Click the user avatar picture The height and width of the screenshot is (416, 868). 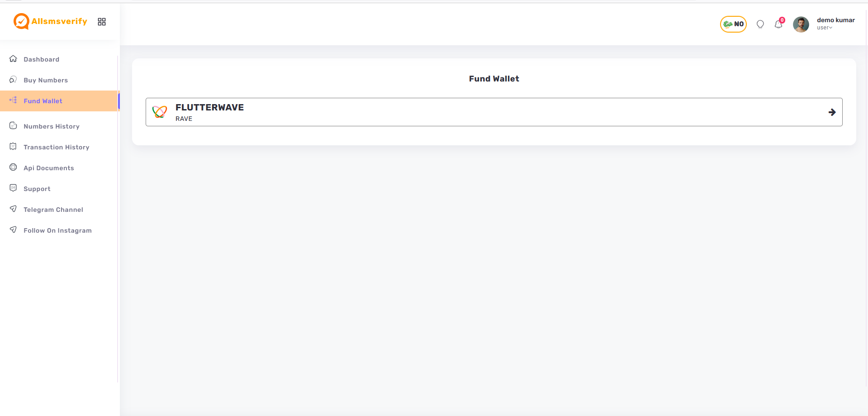point(801,24)
